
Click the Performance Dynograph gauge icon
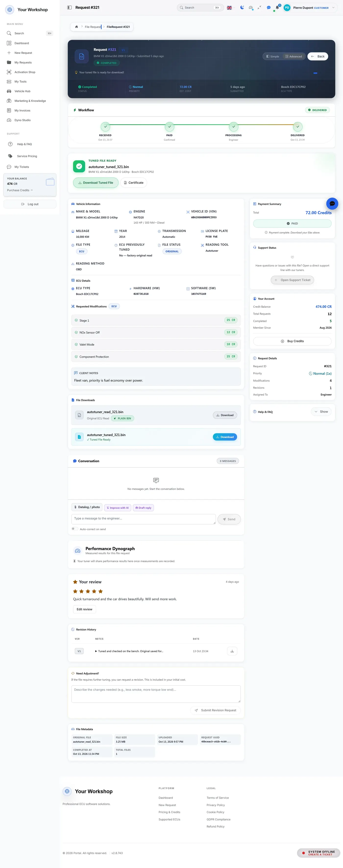click(77, 550)
